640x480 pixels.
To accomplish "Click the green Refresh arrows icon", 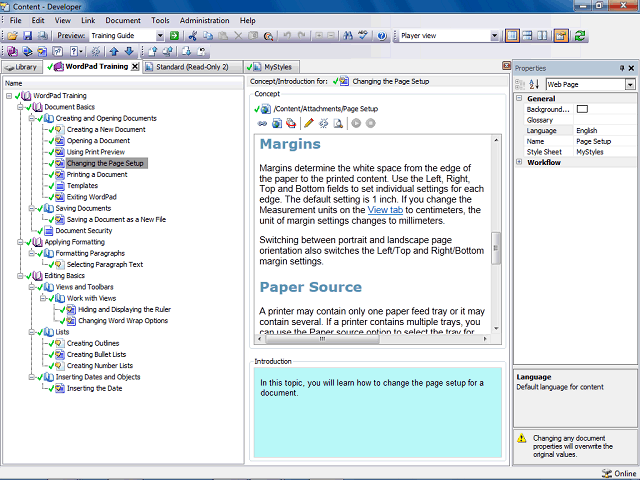I will coord(580,36).
